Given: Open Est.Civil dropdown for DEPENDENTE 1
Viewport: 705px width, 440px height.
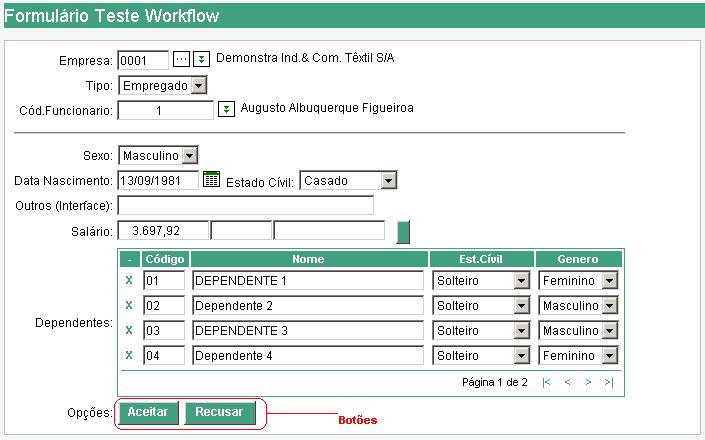Looking at the screenshot, I should tap(521, 281).
